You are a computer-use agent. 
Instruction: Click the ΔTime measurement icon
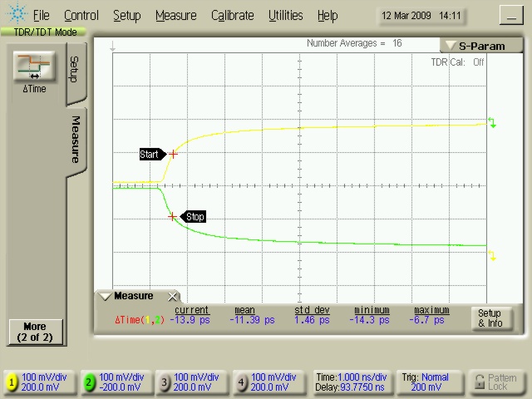(34, 68)
